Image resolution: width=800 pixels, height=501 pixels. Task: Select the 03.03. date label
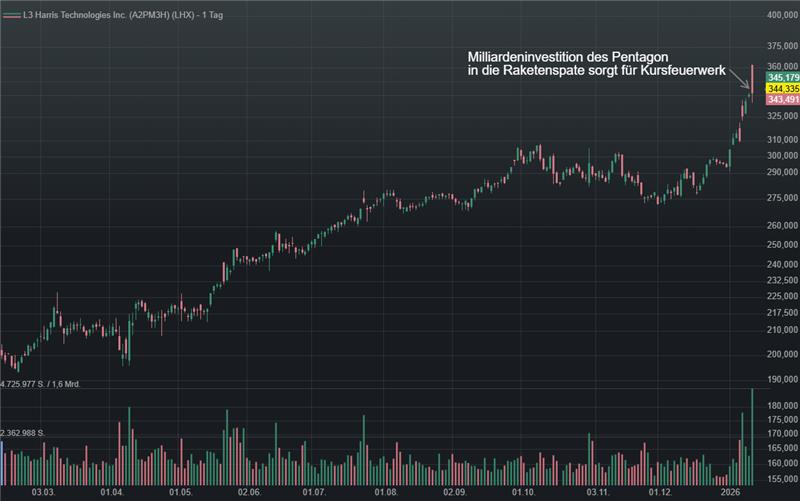(x=43, y=492)
